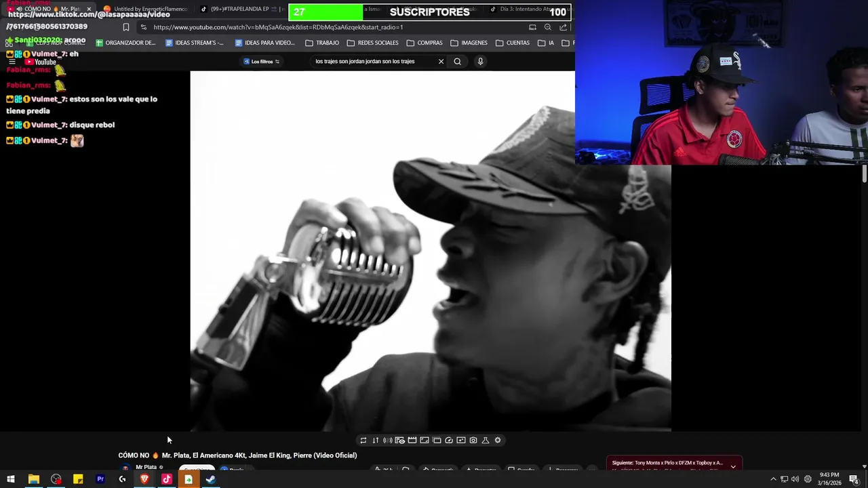Expand the REDES SOCIALES bookmarks folder
868x488 pixels.
point(372,43)
